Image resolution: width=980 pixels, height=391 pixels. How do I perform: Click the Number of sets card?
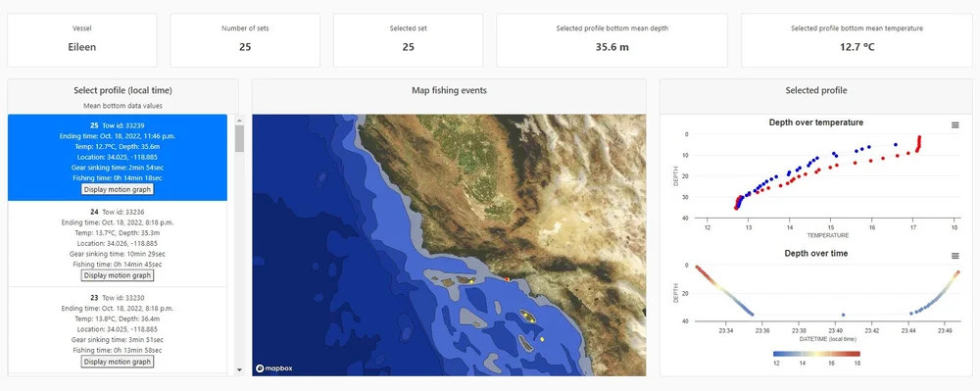pos(245,40)
